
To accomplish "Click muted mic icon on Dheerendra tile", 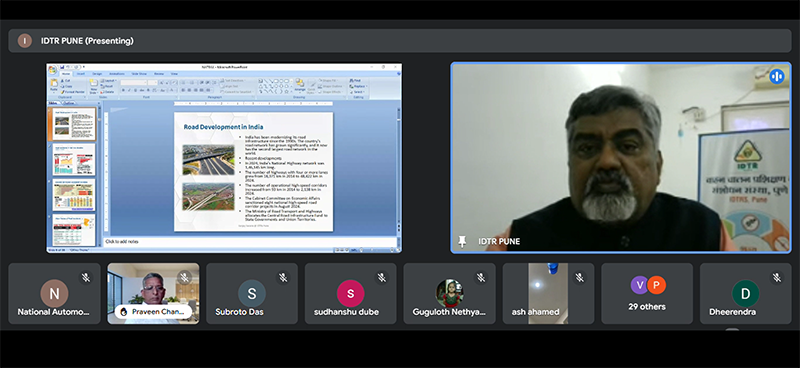I will click(x=777, y=277).
